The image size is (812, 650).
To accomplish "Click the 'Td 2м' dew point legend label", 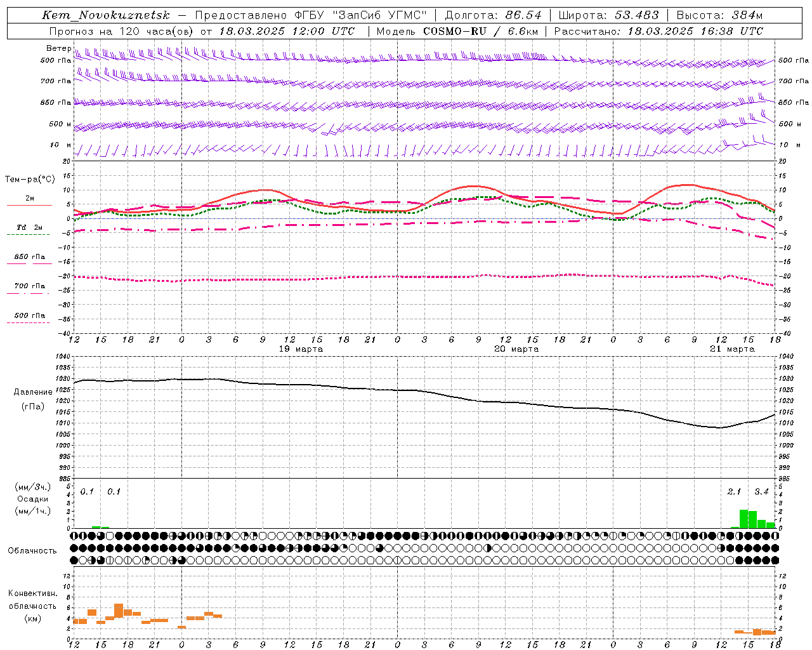I will coord(30,227).
